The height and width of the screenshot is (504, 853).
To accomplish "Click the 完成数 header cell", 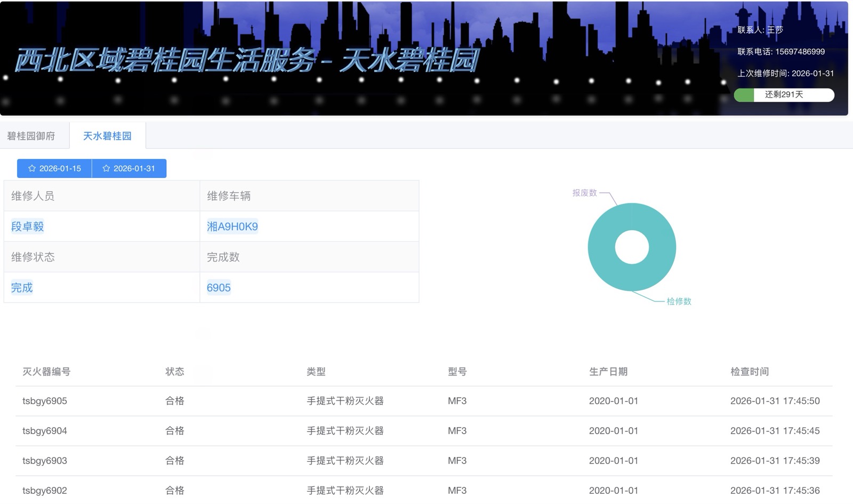I will 309,257.
